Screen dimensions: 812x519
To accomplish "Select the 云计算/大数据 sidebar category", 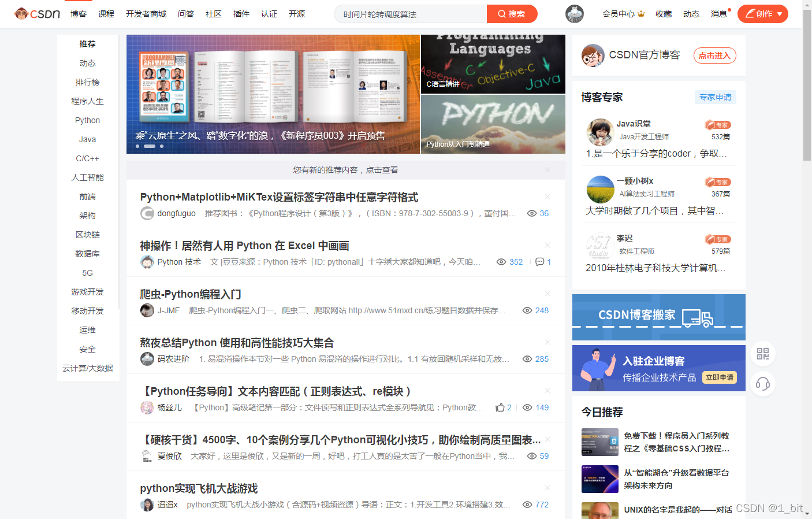I will click(88, 368).
